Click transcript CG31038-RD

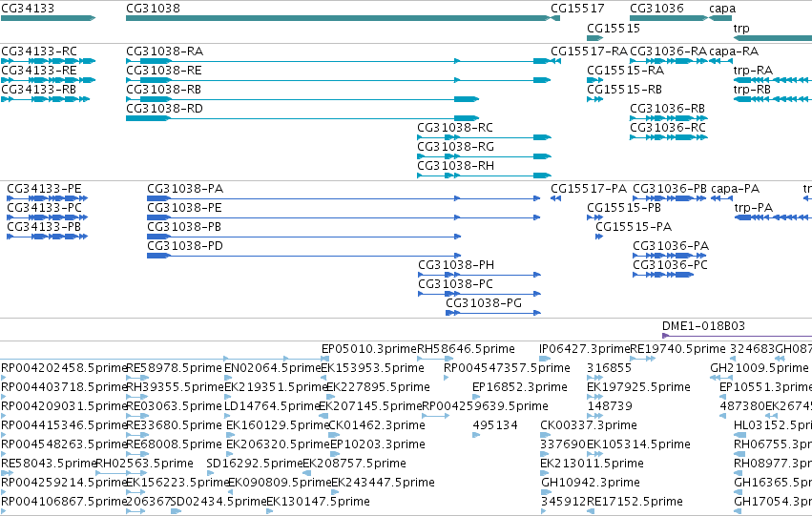point(165,109)
